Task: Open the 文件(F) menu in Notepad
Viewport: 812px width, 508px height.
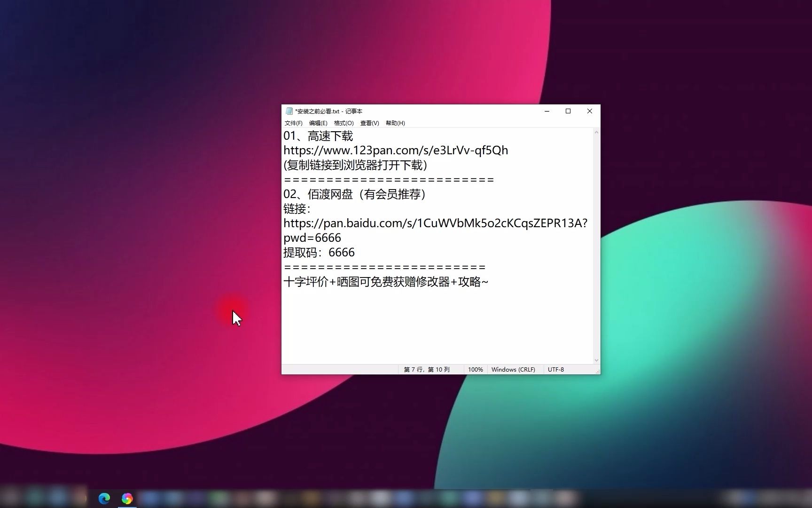Action: point(293,123)
